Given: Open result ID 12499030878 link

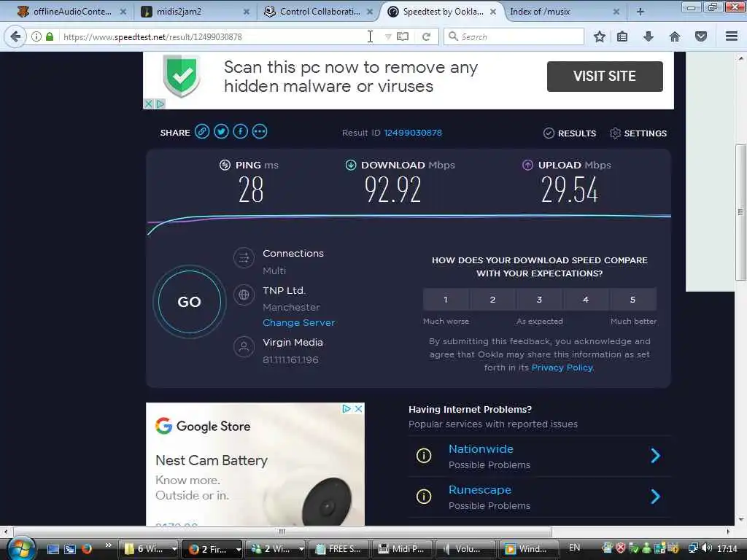Looking at the screenshot, I should [413, 133].
